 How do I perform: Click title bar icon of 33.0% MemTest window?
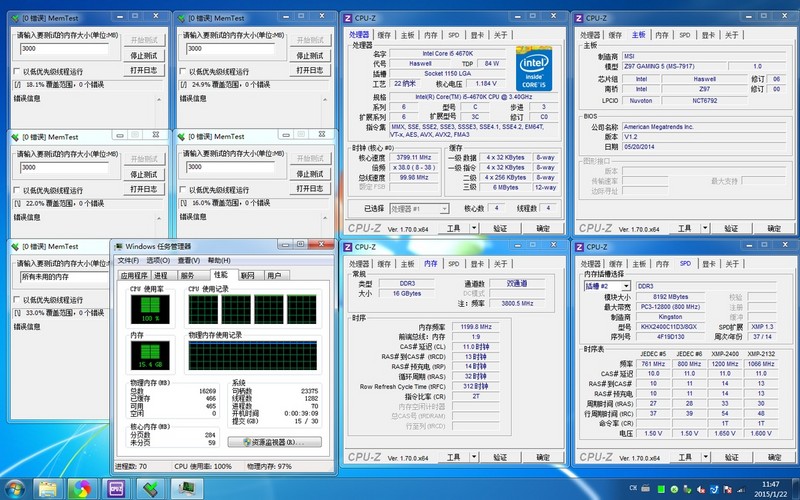click(15, 246)
